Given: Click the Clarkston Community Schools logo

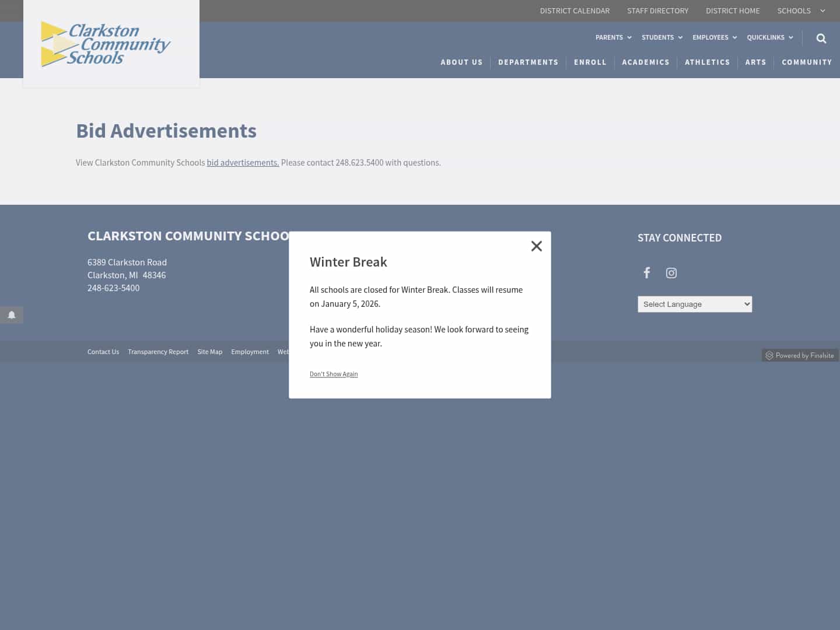Looking at the screenshot, I should (x=105, y=44).
